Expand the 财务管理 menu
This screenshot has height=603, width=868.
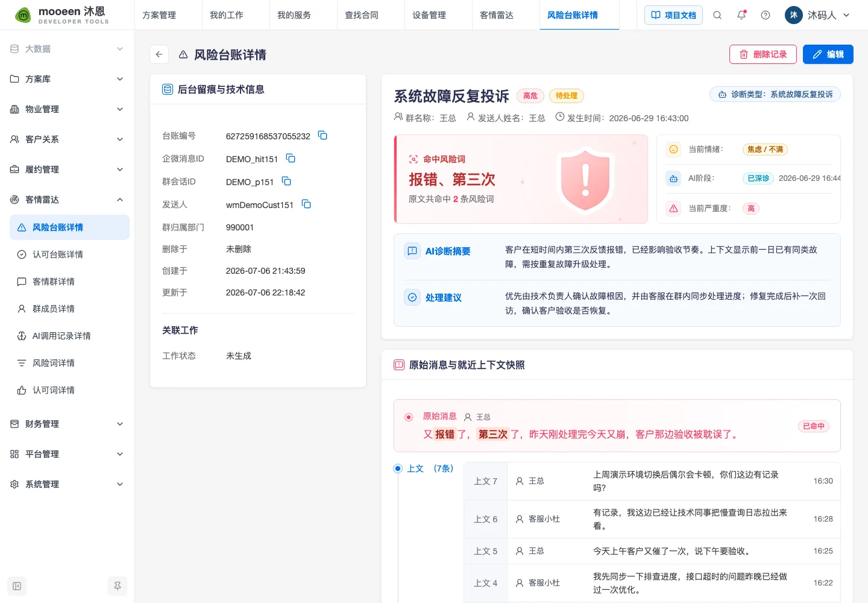[x=120, y=424]
